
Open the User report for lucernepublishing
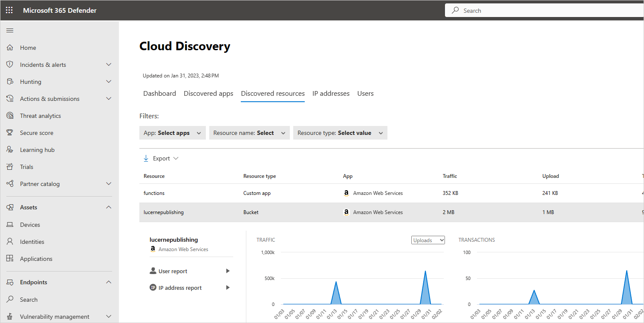point(173,271)
